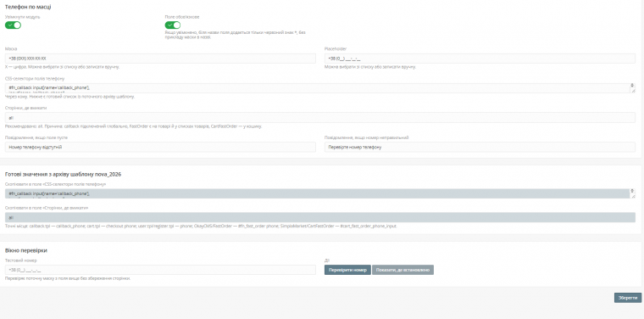Click the 'Тестовий номер' input field

[160, 270]
